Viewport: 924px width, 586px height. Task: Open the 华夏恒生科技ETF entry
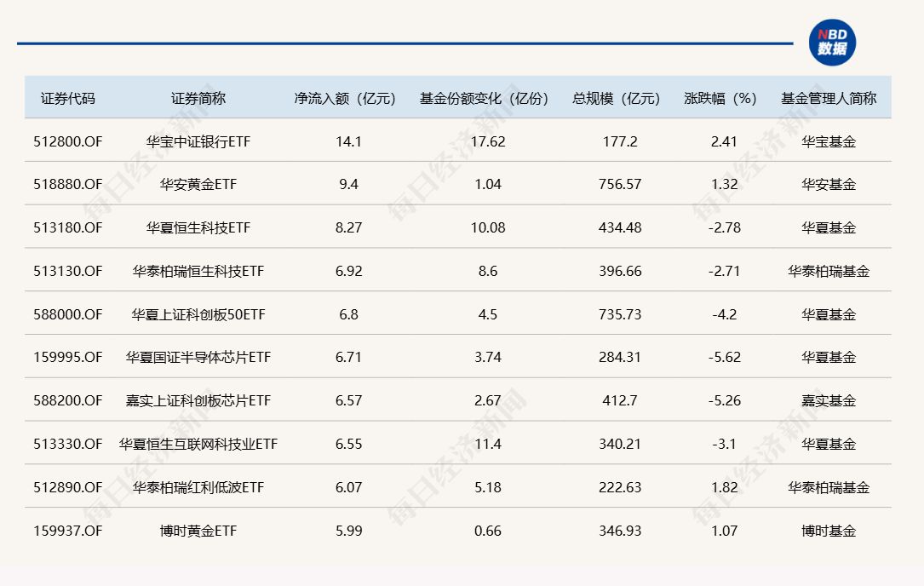coord(198,228)
